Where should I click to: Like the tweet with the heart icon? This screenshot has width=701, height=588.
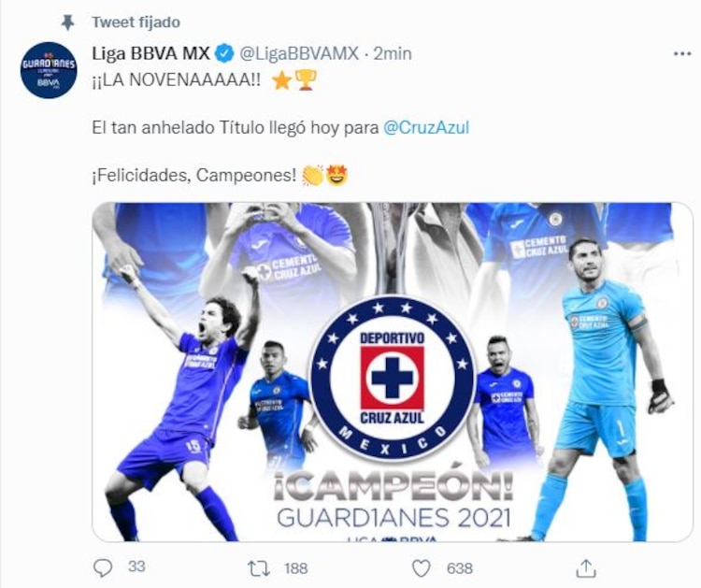point(421,568)
